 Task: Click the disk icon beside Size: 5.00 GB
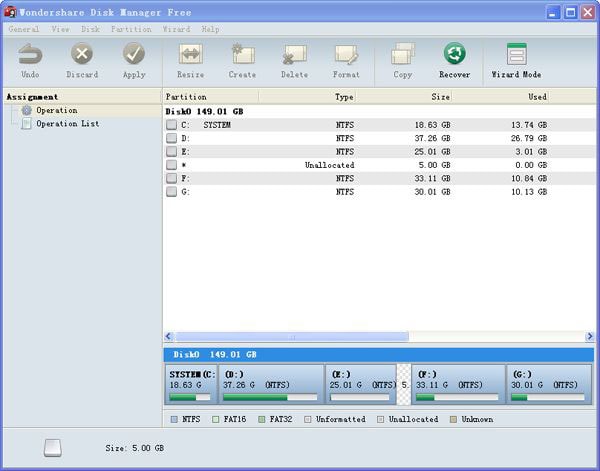(x=52, y=448)
